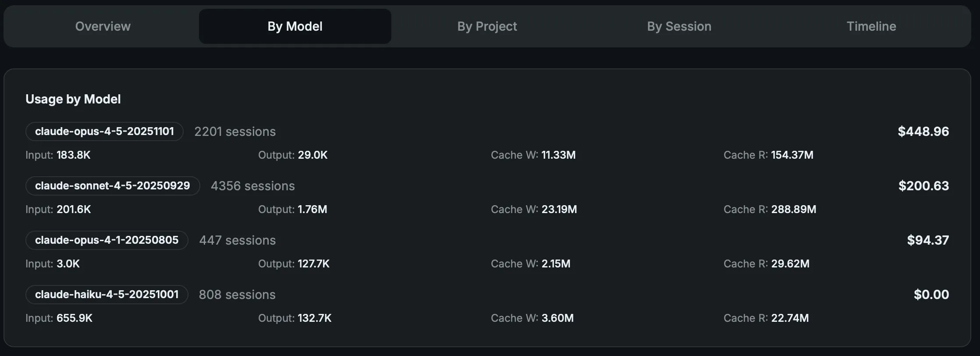Click the 808 sessions label

[x=237, y=295]
